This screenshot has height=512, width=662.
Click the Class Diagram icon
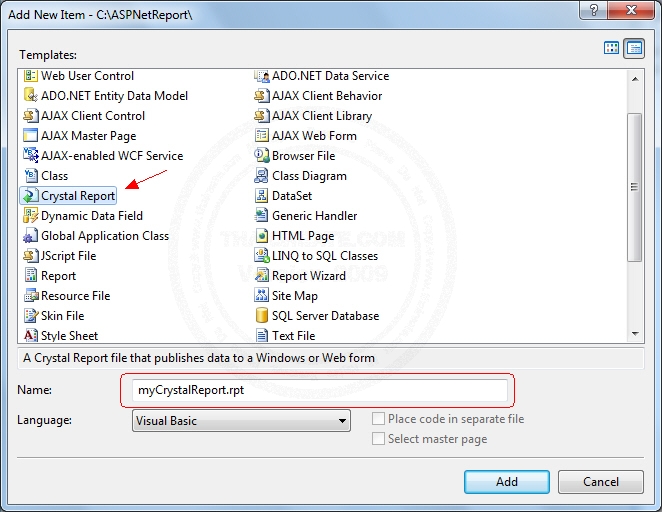tap(262, 176)
